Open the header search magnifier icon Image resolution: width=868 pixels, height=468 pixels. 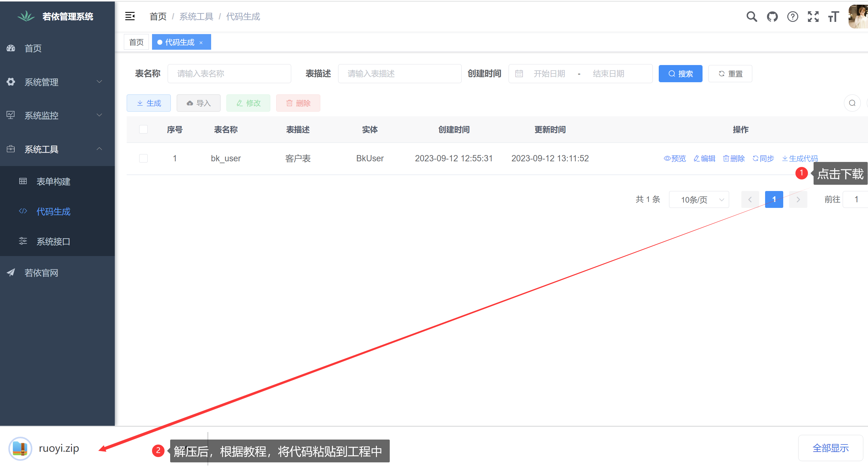coord(751,17)
